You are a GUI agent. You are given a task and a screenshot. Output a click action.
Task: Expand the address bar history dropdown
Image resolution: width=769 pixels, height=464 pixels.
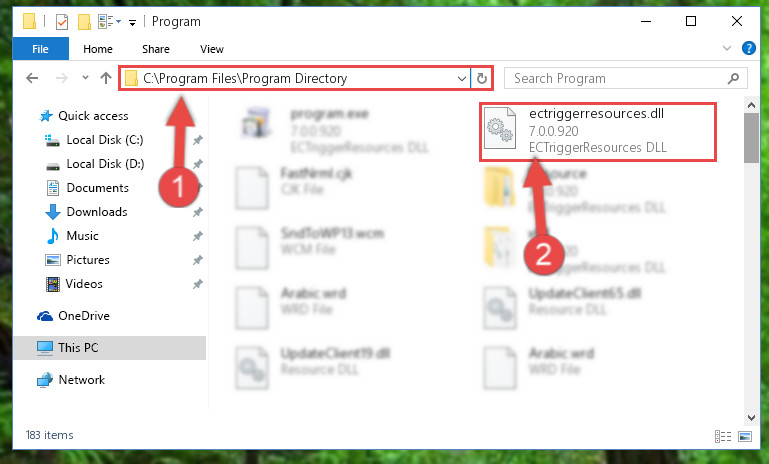461,78
